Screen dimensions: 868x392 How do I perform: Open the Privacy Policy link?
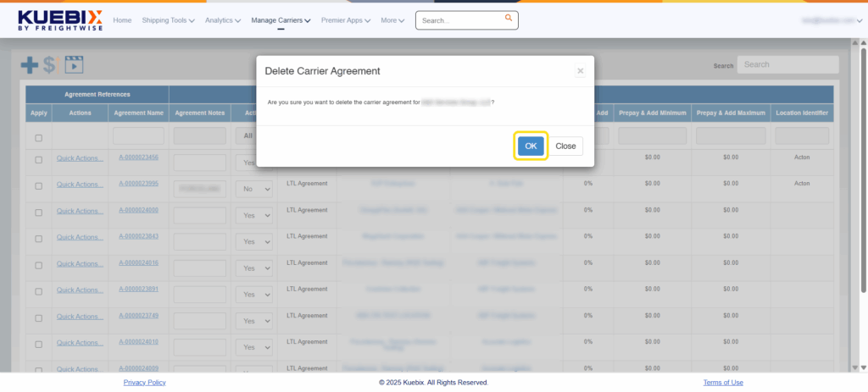pyautogui.click(x=144, y=383)
